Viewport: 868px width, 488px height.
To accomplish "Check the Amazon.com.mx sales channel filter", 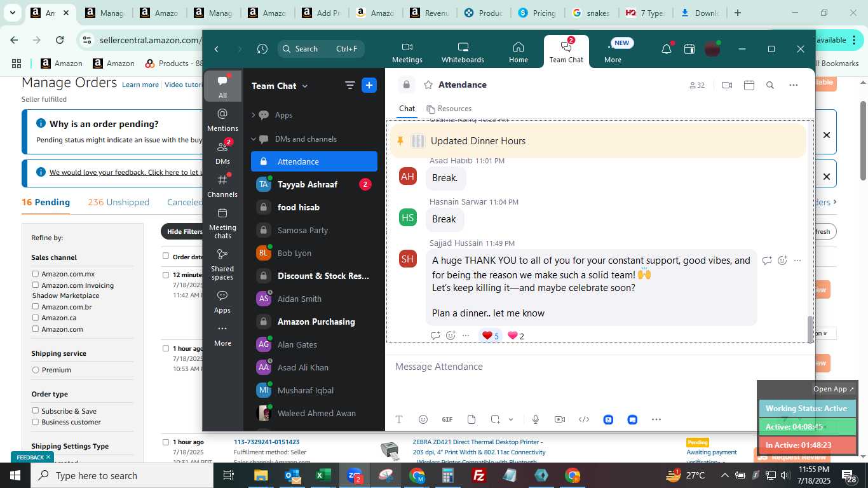I will click(x=36, y=274).
